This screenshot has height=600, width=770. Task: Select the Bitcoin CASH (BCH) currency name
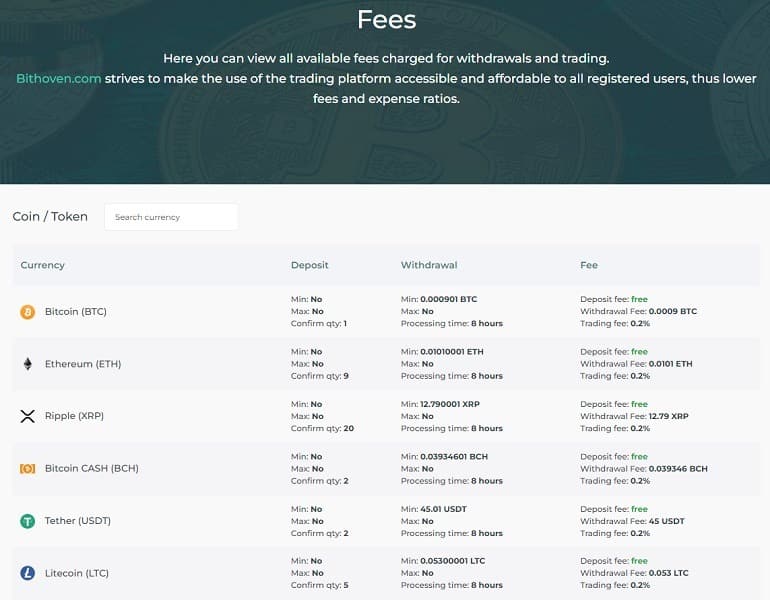(x=91, y=469)
